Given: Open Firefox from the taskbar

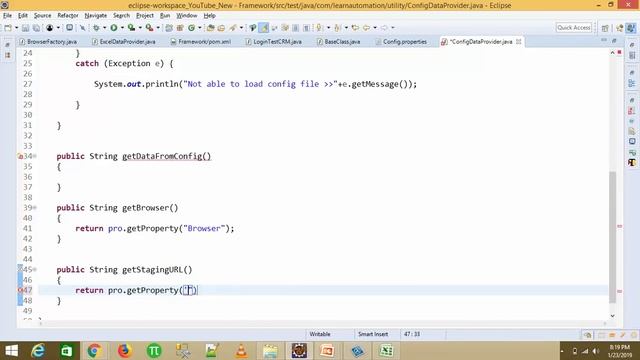Looking at the screenshot, I should [124, 351].
